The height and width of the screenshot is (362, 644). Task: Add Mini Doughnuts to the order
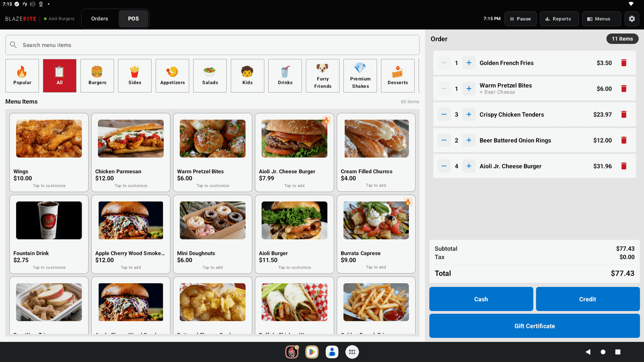click(x=213, y=234)
